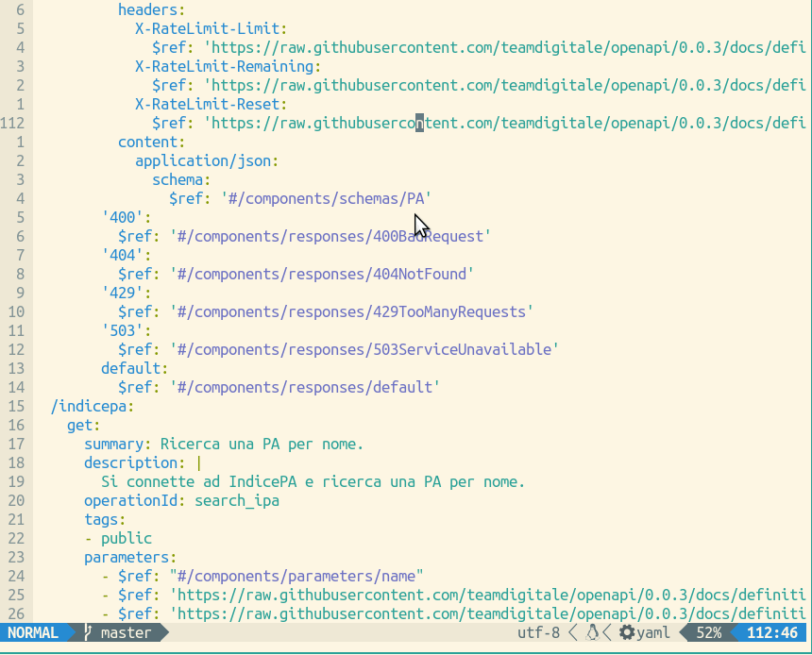Click the search_ipa value
Viewport: 812px width, 655px height.
[x=237, y=501]
